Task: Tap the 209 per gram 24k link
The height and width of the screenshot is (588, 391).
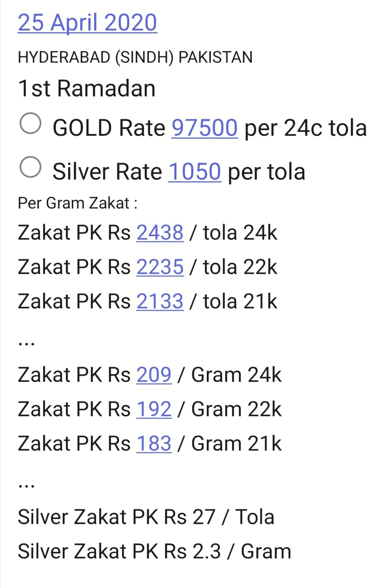Action: coord(154,375)
